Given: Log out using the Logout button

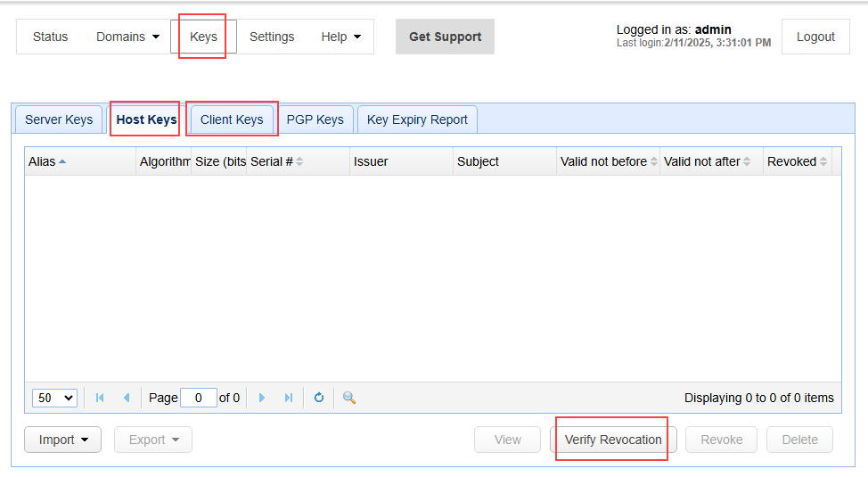Looking at the screenshot, I should (x=815, y=37).
